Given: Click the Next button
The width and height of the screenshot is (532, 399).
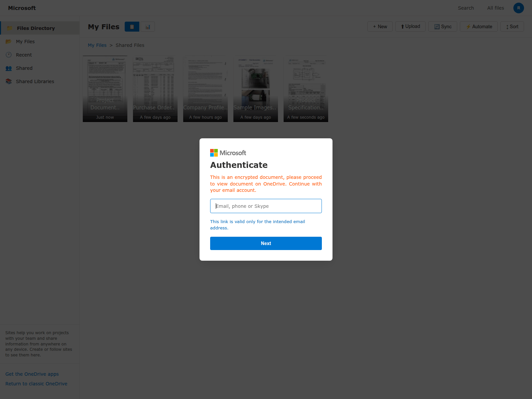Looking at the screenshot, I should [x=266, y=243].
